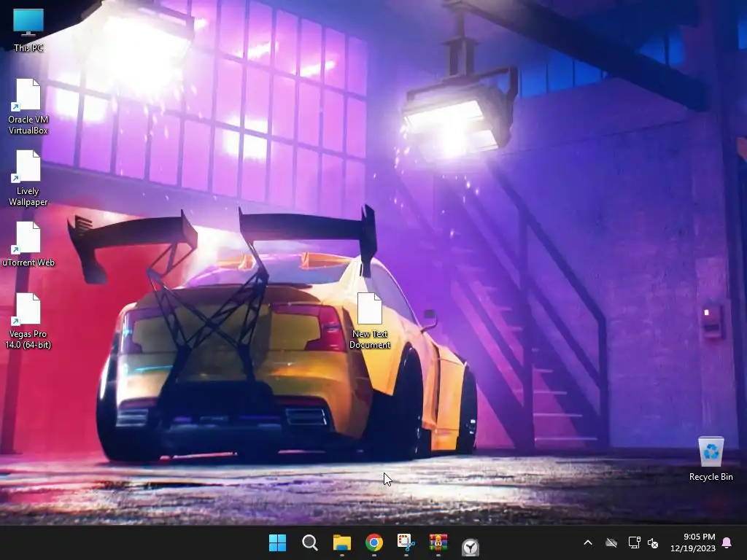Open WinRAR from taskbar

[x=438, y=542]
